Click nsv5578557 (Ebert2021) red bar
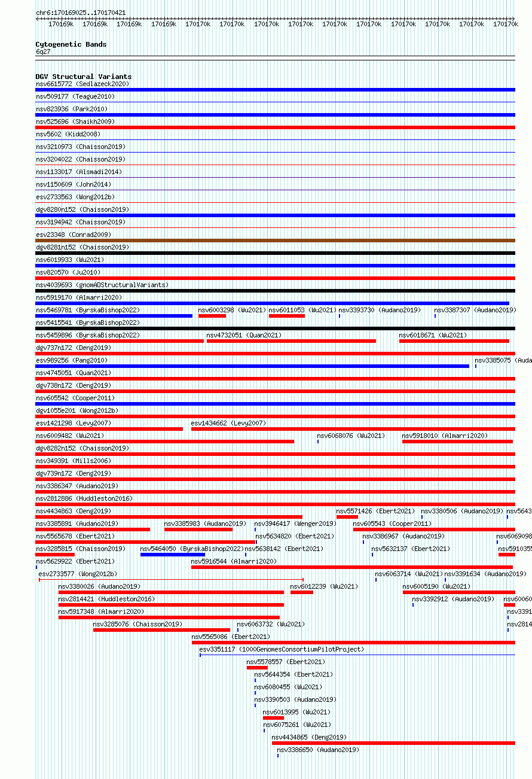The width and height of the screenshot is (532, 779). click(x=257, y=668)
